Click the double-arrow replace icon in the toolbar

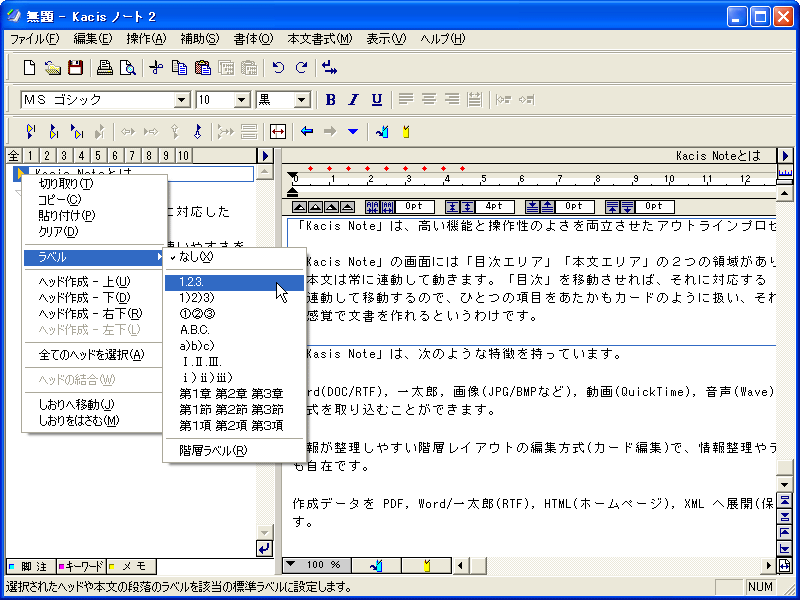[330, 67]
